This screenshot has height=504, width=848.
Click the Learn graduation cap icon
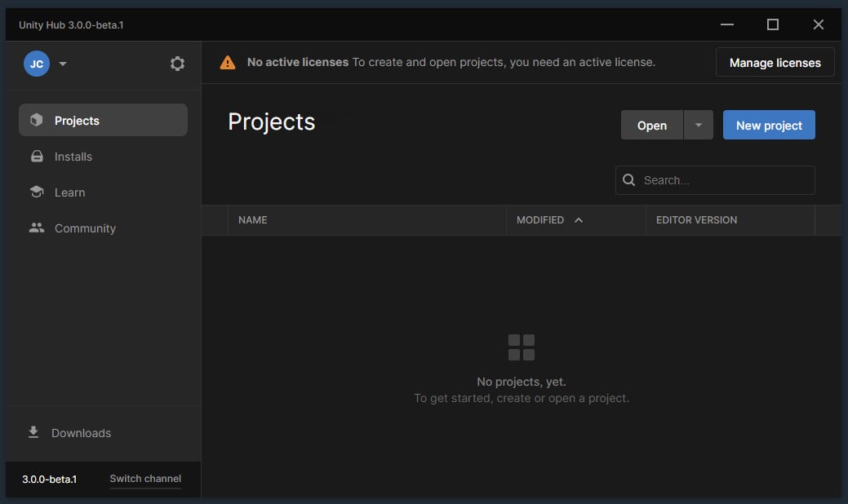coord(37,192)
